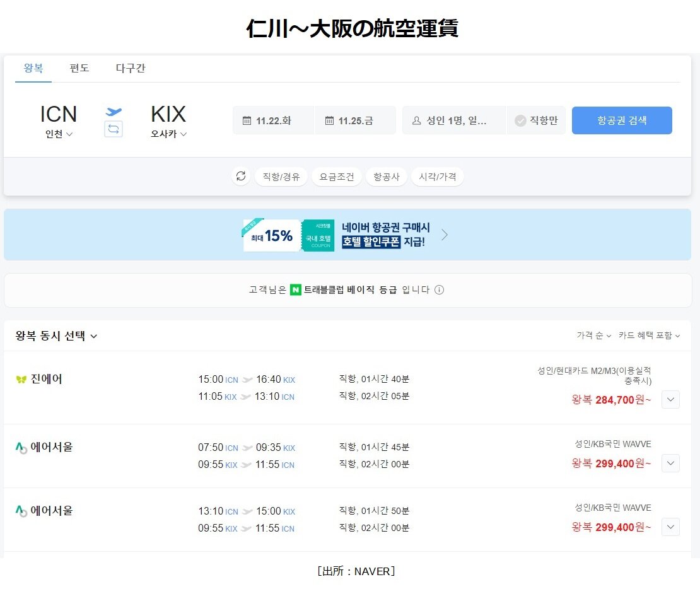The height and width of the screenshot is (589, 700).
Task: Click the 07:50 ICN departure time
Action: pos(218,448)
